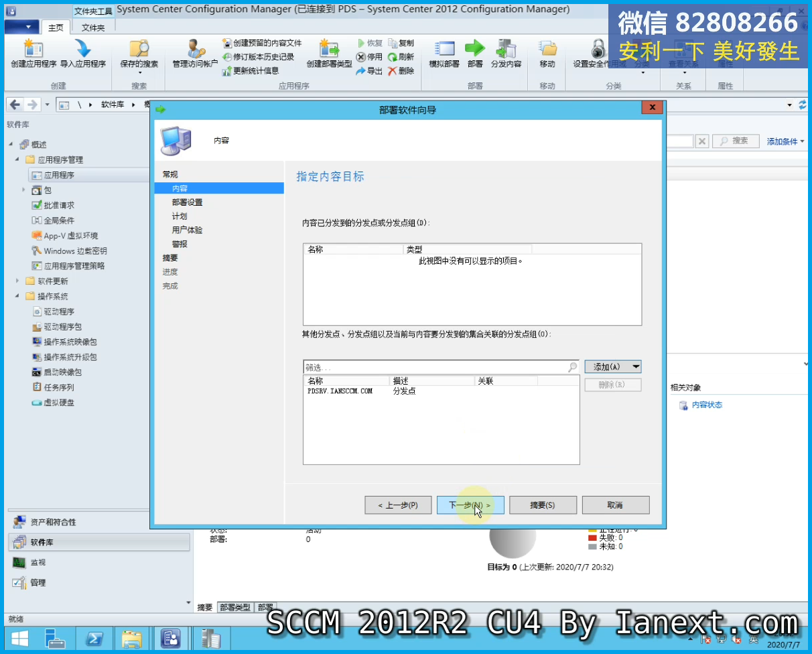Viewport: 812px width, 654px height.
Task: Collapse the 概述 tree node
Action: tap(11, 145)
